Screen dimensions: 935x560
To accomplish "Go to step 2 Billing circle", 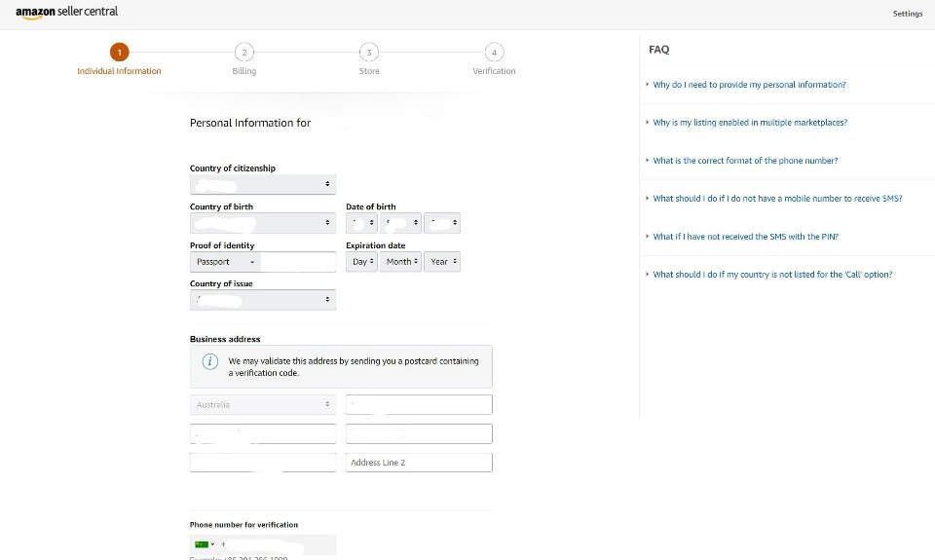I will point(243,53).
